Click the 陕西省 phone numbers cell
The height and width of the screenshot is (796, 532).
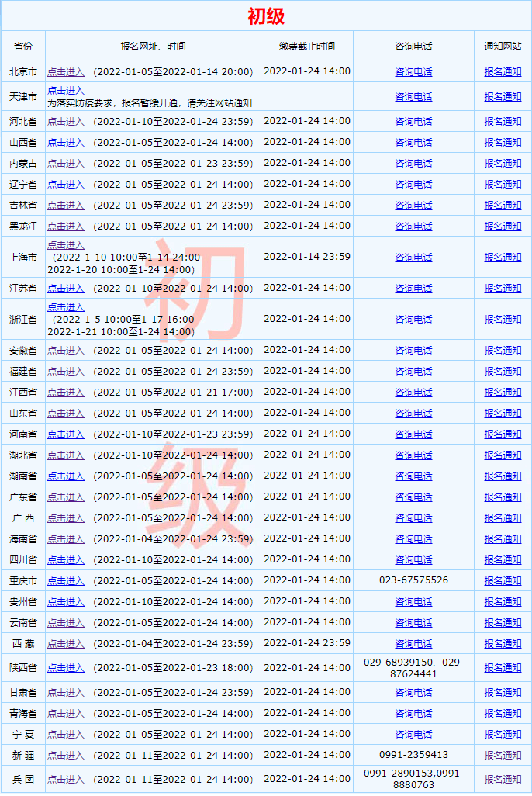(413, 668)
